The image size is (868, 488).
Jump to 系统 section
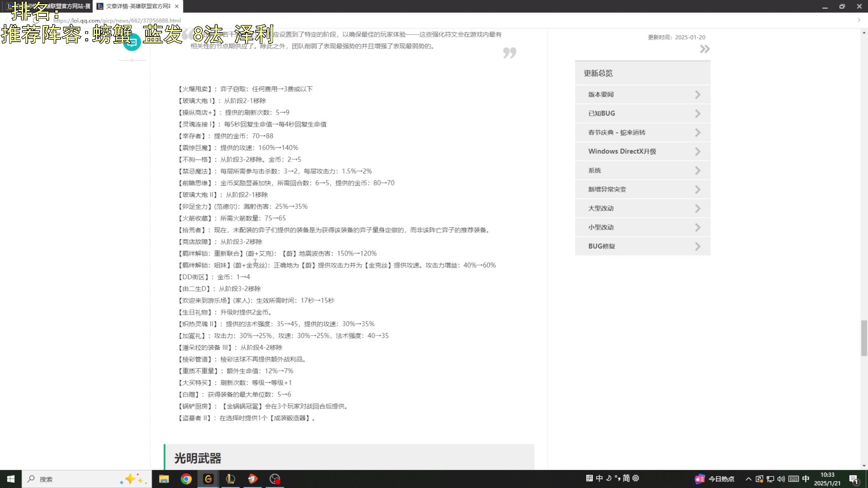coord(643,170)
